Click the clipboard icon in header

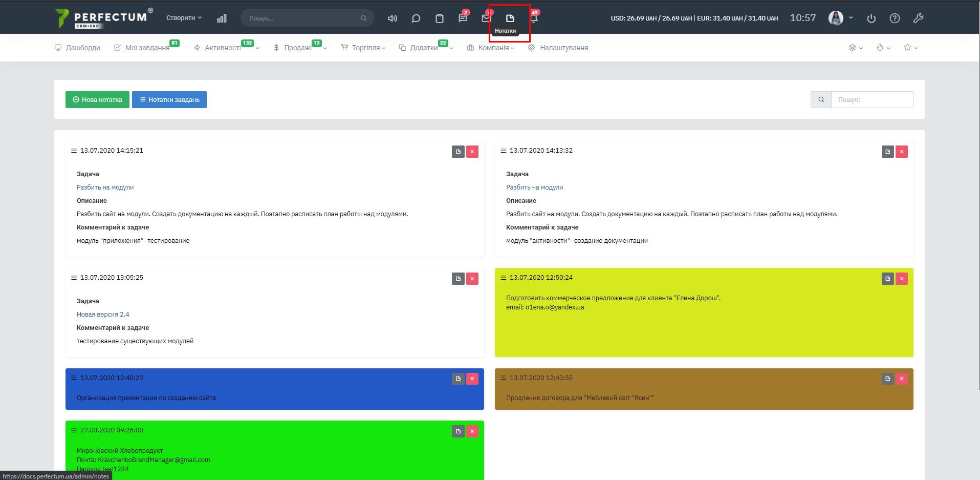tap(440, 18)
